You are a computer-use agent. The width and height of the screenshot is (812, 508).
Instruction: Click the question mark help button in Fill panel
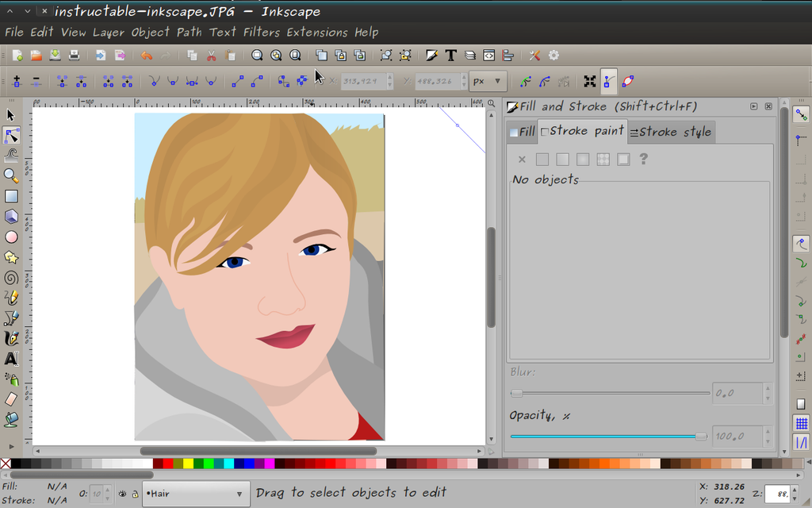pyautogui.click(x=642, y=159)
